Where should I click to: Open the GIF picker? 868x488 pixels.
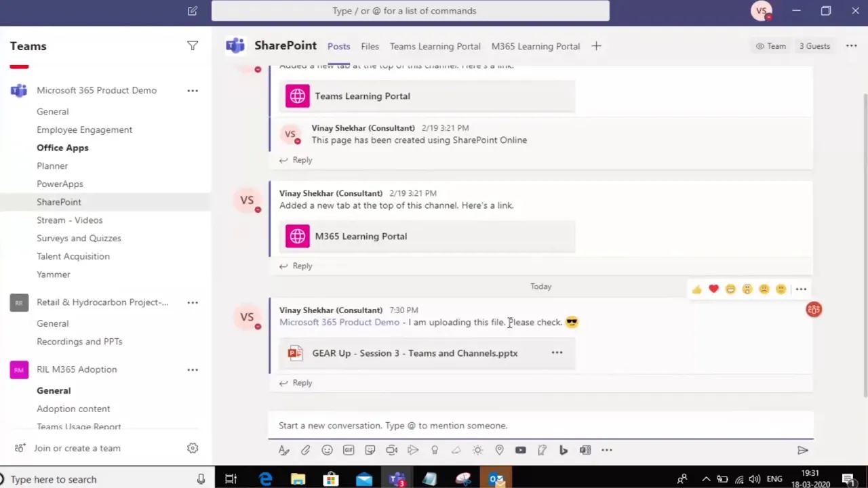(349, 450)
